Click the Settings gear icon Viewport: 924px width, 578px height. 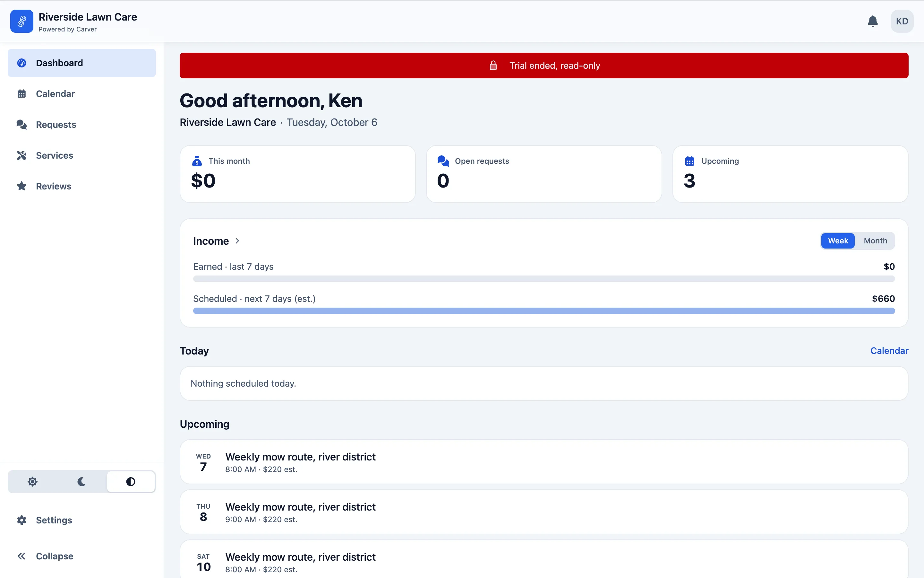pyautogui.click(x=22, y=520)
